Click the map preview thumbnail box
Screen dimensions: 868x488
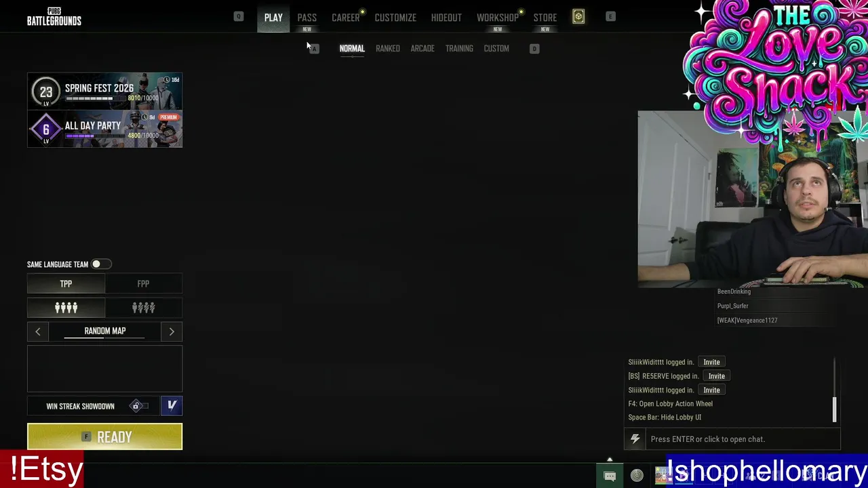[104, 369]
